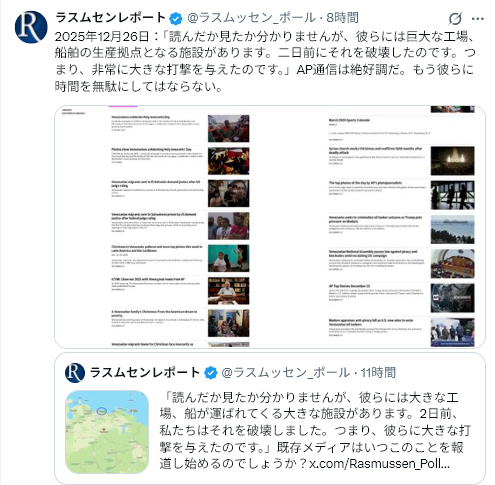Click the quoted post's R avatar
This screenshot has width=495, height=485.
coord(75,373)
